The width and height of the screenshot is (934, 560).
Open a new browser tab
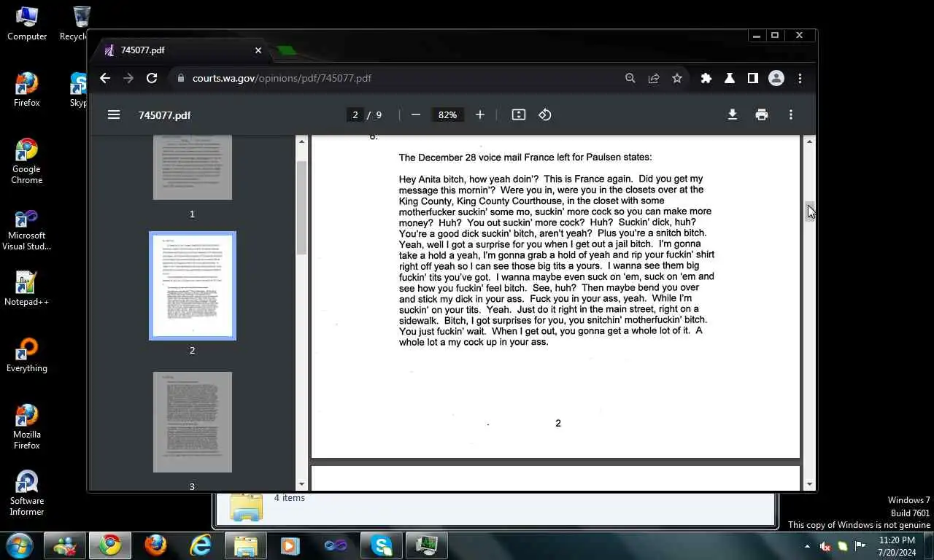coord(286,50)
